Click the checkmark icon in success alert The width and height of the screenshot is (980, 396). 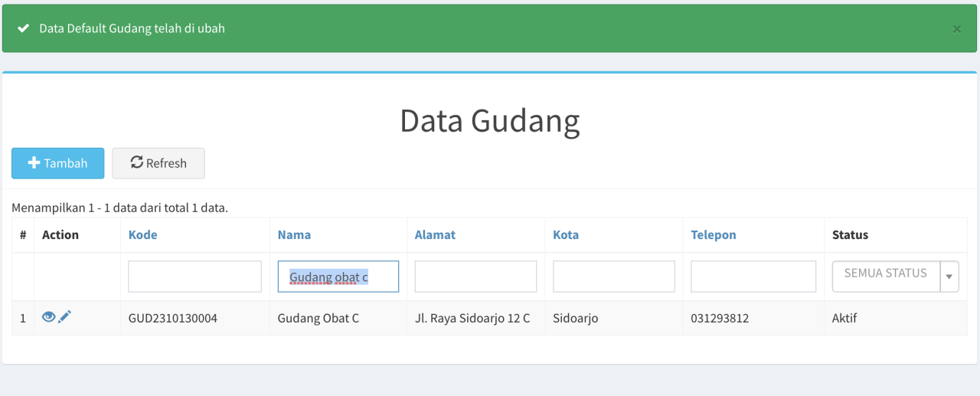coord(23,28)
